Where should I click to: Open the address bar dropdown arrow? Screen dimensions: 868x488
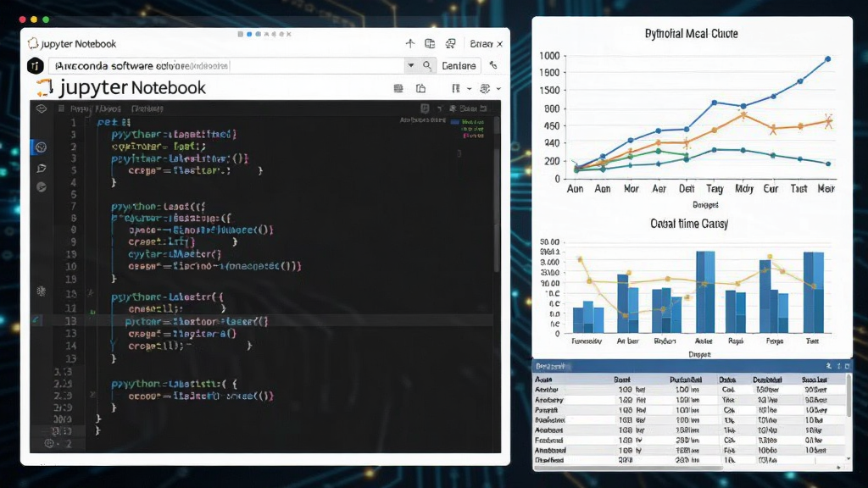coord(411,65)
